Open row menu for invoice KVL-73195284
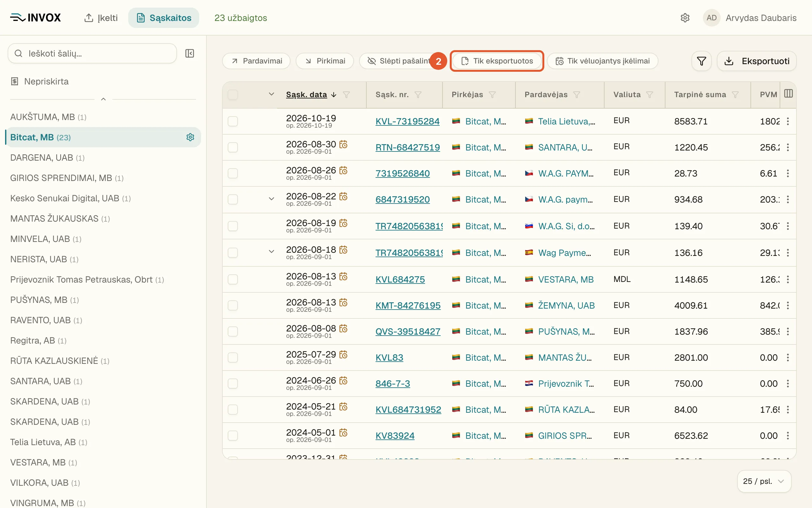This screenshot has width=812, height=508. point(788,121)
